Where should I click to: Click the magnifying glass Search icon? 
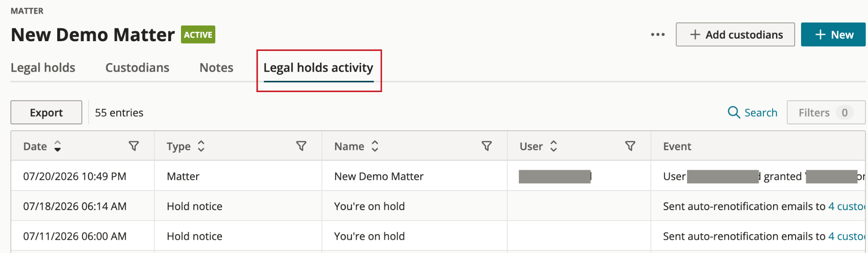pos(734,112)
